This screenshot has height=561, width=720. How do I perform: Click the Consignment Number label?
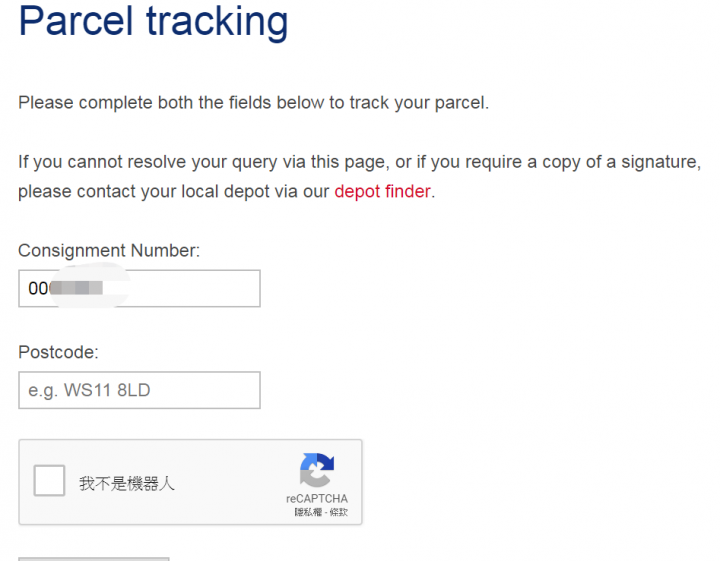coord(109,251)
